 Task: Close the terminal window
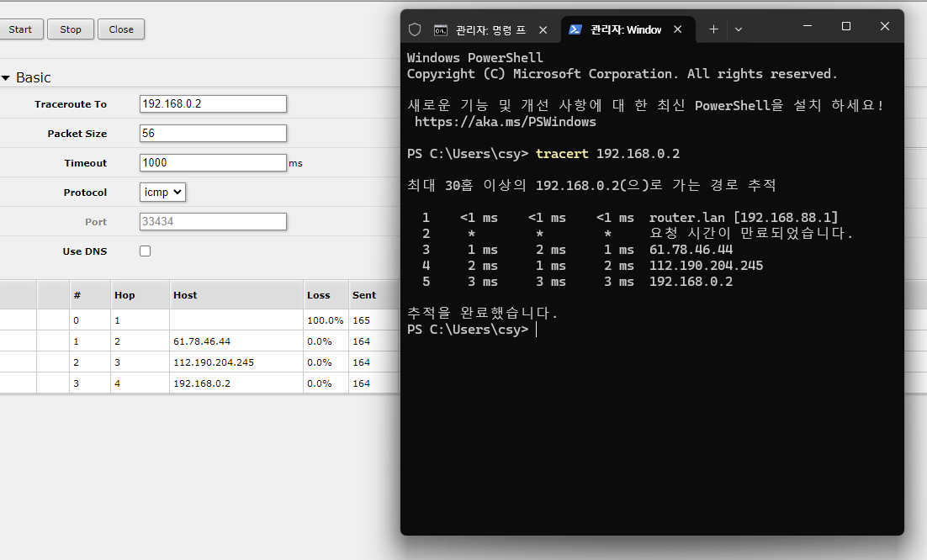pos(884,26)
